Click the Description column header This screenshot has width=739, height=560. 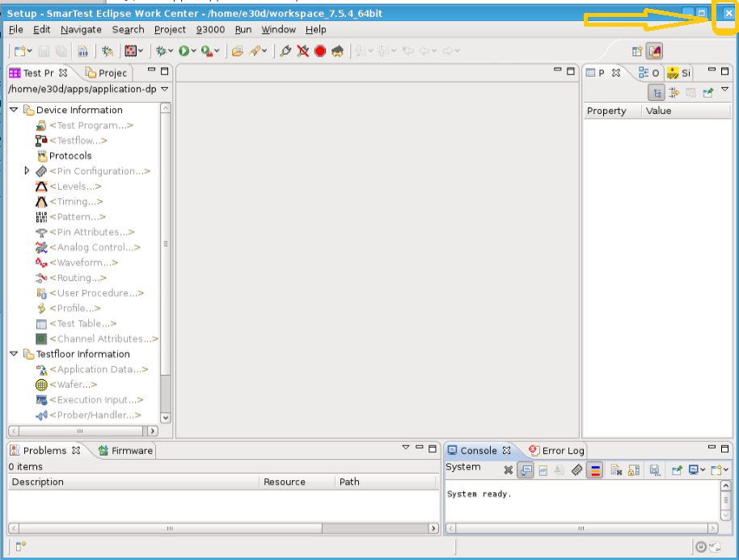(38, 482)
